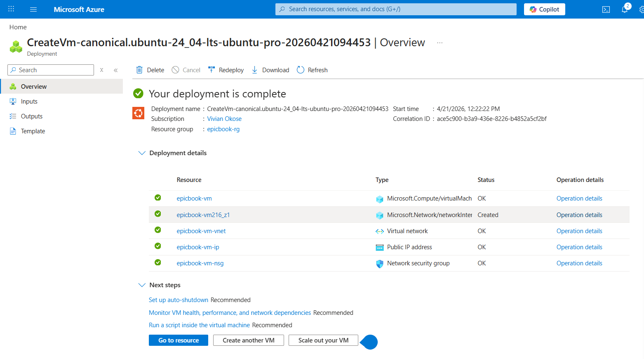Image resolution: width=644 pixels, height=359 pixels.
Task: Click the Create another VM button
Action: point(249,340)
